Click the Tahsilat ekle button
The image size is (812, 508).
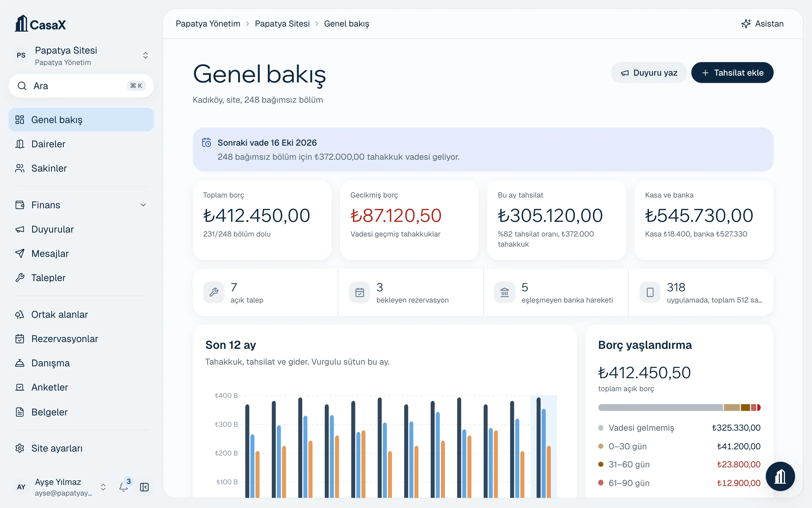coord(732,73)
